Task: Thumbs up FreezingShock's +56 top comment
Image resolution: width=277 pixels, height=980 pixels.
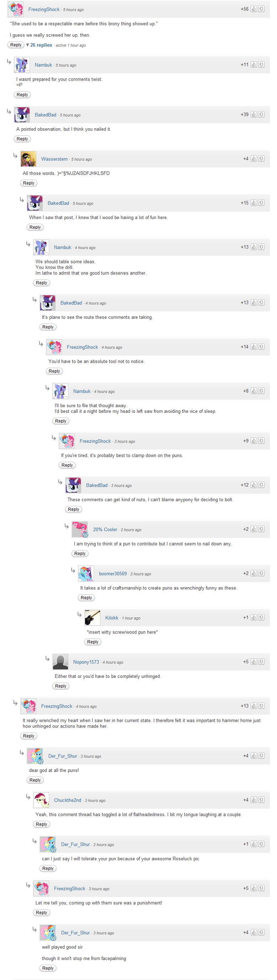Action: [254, 9]
